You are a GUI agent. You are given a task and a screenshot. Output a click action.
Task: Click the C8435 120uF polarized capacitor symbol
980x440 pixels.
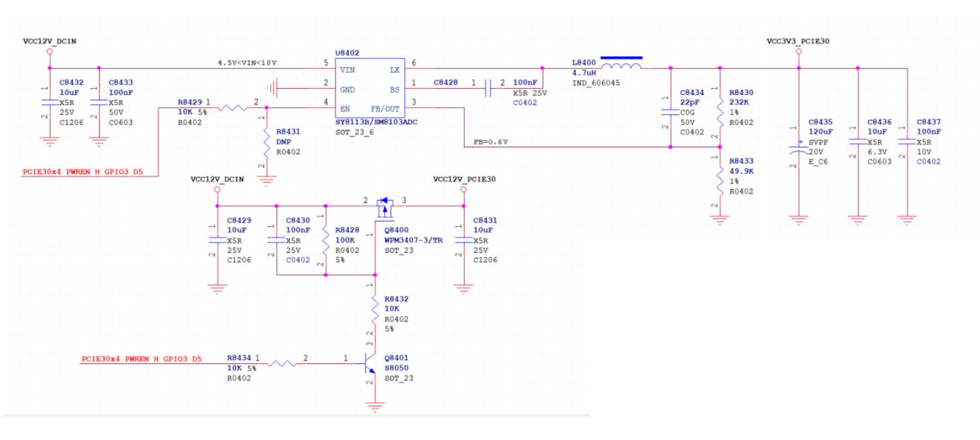[x=798, y=148]
